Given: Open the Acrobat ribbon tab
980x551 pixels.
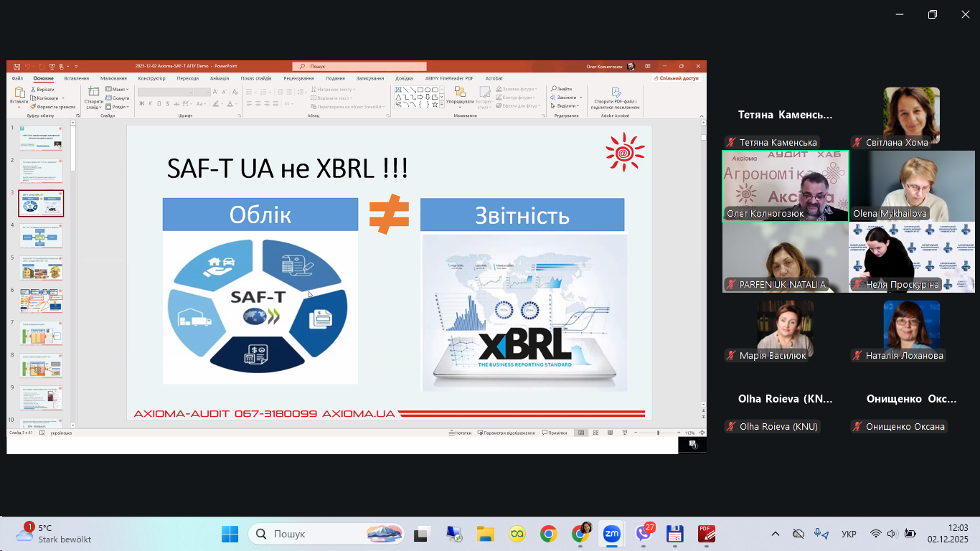Looking at the screenshot, I should pos(494,78).
